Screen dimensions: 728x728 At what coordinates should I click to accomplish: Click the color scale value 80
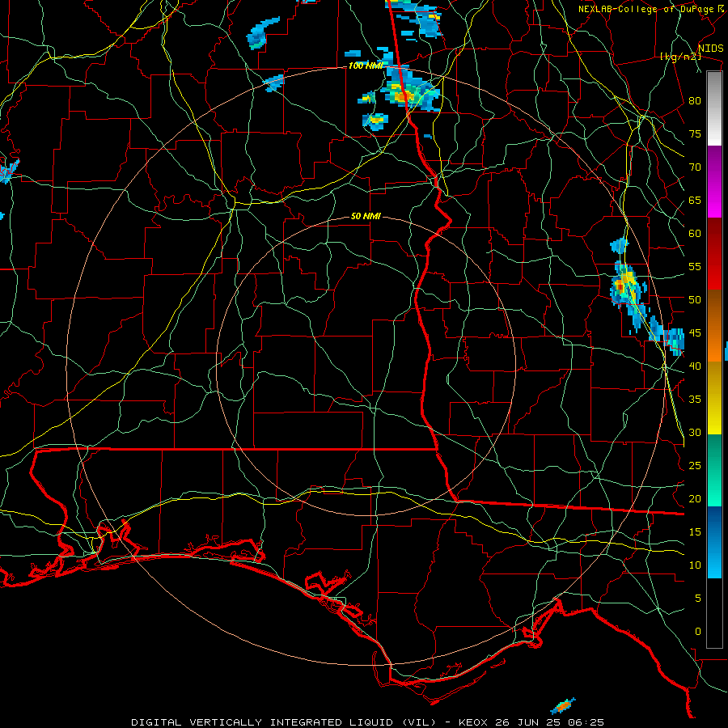695,101
